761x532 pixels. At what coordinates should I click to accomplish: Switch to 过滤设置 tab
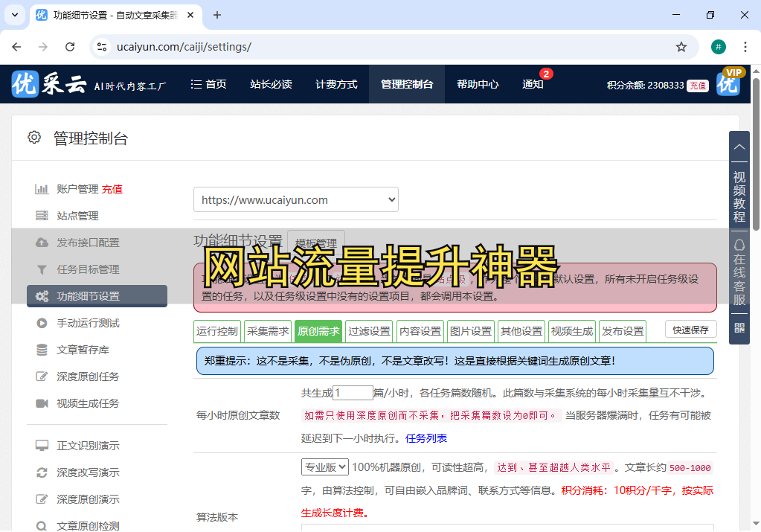(369, 331)
